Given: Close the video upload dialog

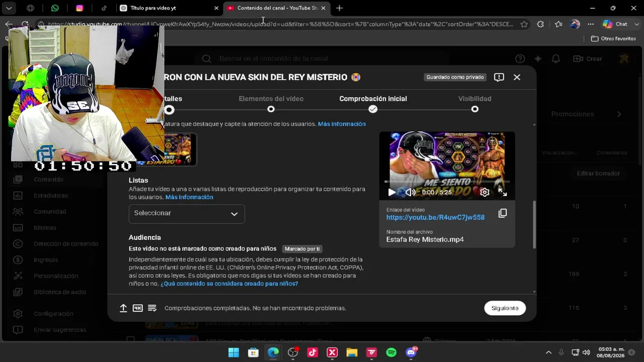Looking at the screenshot, I should click(517, 77).
